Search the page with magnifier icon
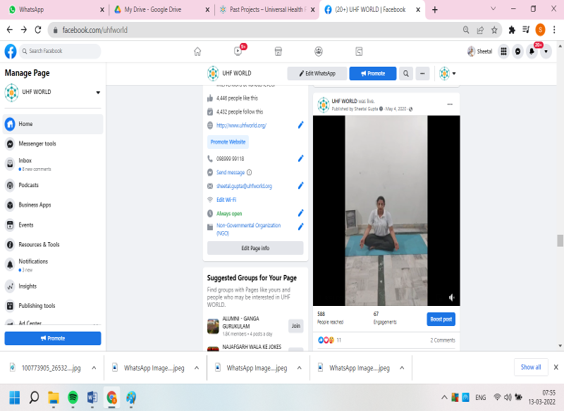The image size is (564, 411). tap(406, 73)
